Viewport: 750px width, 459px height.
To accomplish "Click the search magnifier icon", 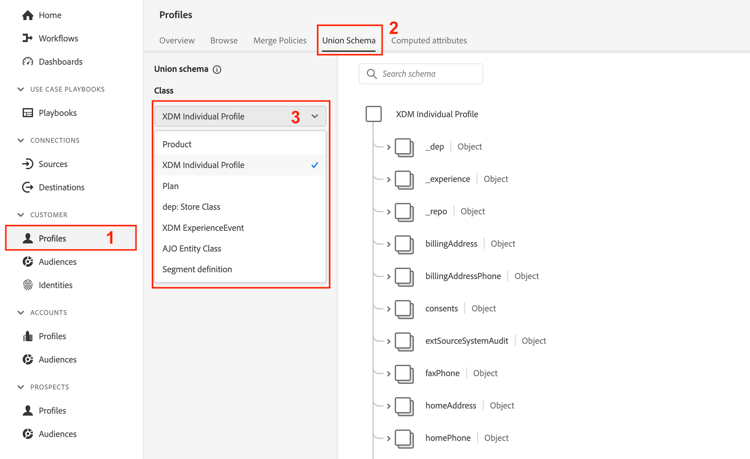I will coord(372,74).
